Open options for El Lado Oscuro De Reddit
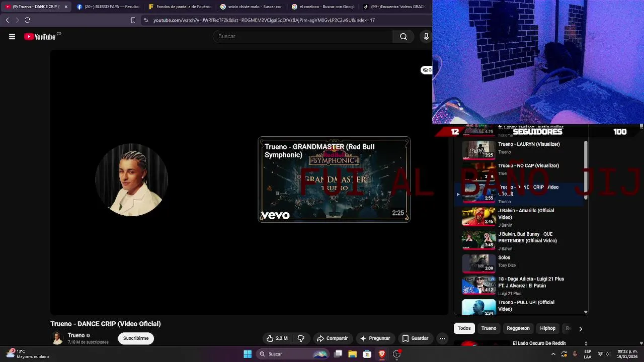The height and width of the screenshot is (362, 644). (586, 343)
